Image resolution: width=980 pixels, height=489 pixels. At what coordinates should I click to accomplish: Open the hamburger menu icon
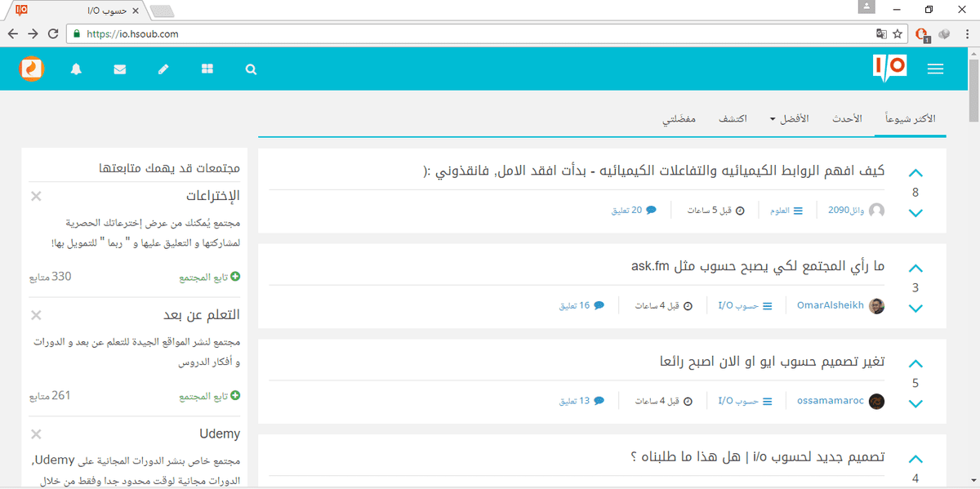pos(936,69)
